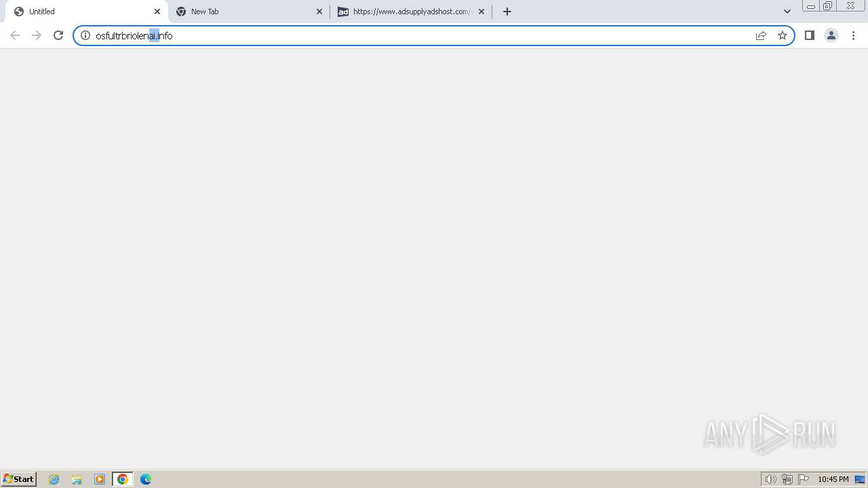Image resolution: width=868 pixels, height=488 pixels.
Task: Expand the tab search dropdown arrow
Action: [x=787, y=12]
